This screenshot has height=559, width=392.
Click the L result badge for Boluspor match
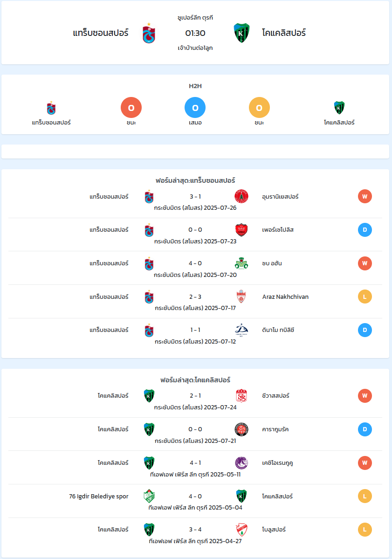(365, 530)
